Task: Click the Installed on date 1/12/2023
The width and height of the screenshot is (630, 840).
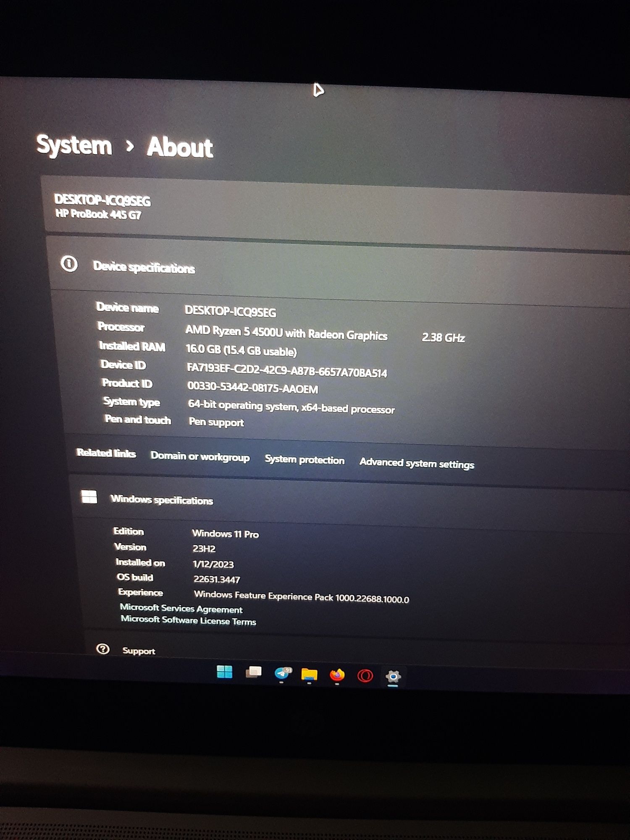Action: [x=213, y=564]
